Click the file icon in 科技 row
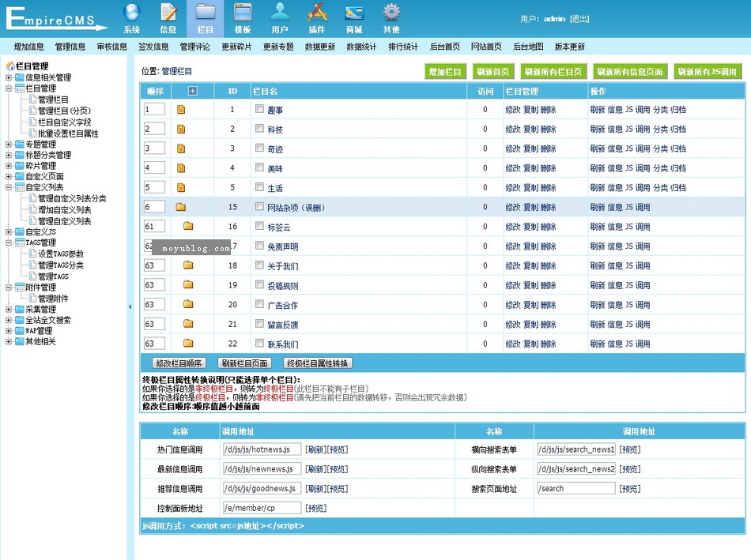751x560 pixels. tap(181, 129)
